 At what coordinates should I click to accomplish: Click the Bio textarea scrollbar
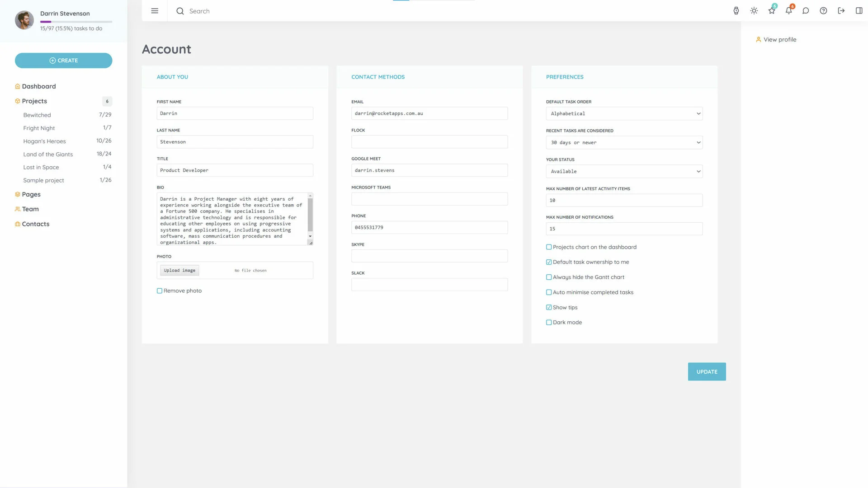310,216
